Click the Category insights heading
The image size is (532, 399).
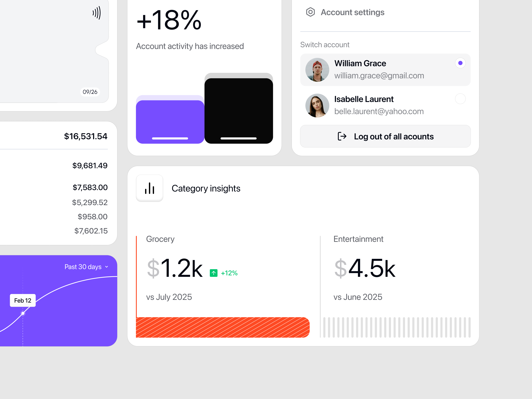[206, 188]
